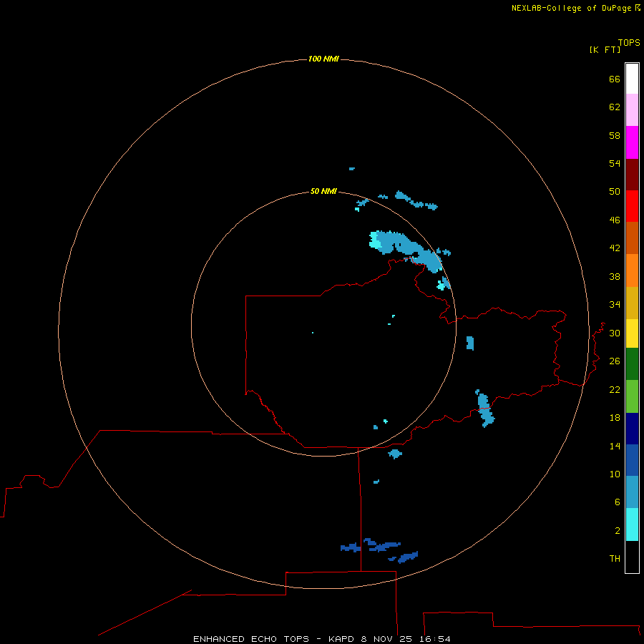Select the maroon swatch in the color scale
Image resolution: width=644 pixels, height=644 pixels.
[632, 175]
